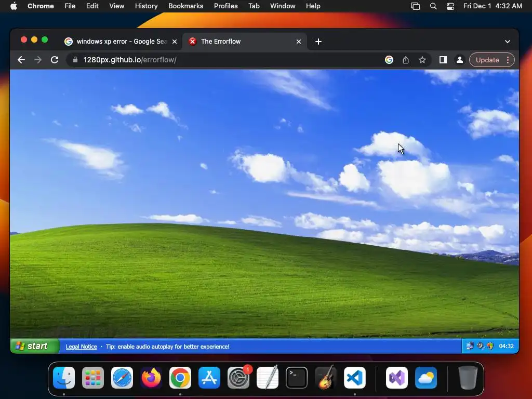Open the Bookmarks menu
The width and height of the screenshot is (532, 399).
coord(185,6)
